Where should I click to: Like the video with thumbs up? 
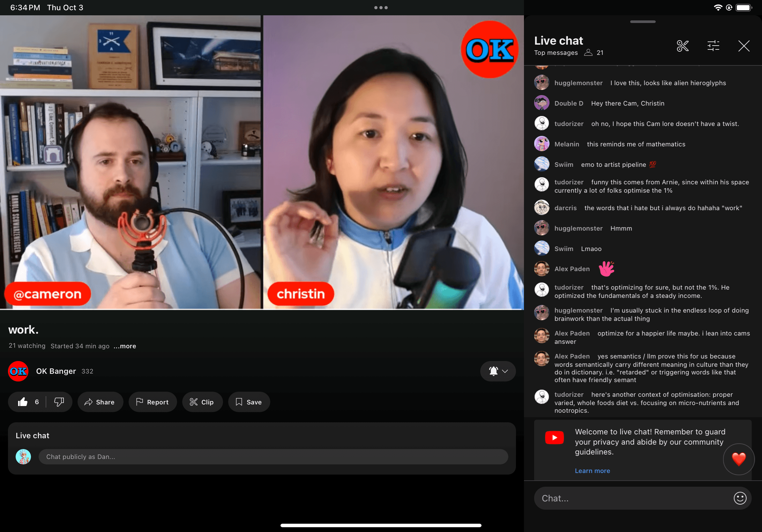coord(23,402)
